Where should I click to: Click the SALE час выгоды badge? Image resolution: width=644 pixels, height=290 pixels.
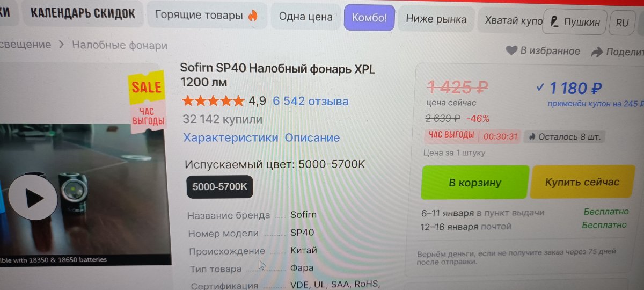[x=147, y=101]
